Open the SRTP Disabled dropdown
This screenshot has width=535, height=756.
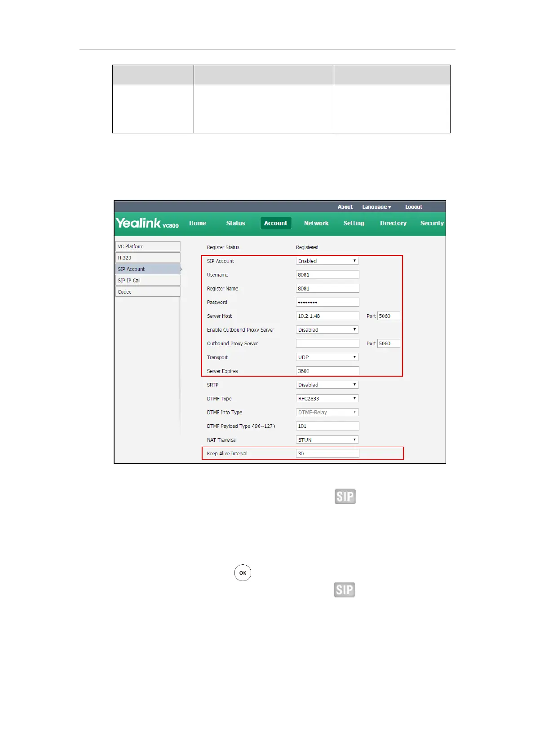pyautogui.click(x=327, y=385)
